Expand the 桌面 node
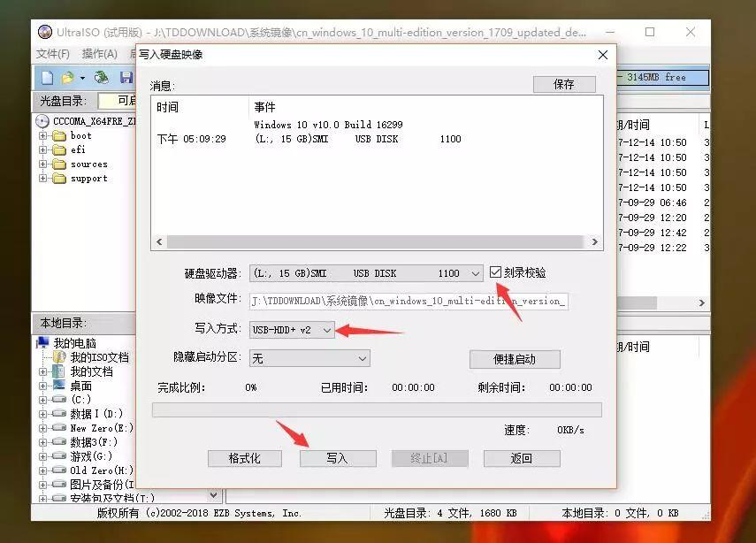756x543 pixels. tap(43, 386)
